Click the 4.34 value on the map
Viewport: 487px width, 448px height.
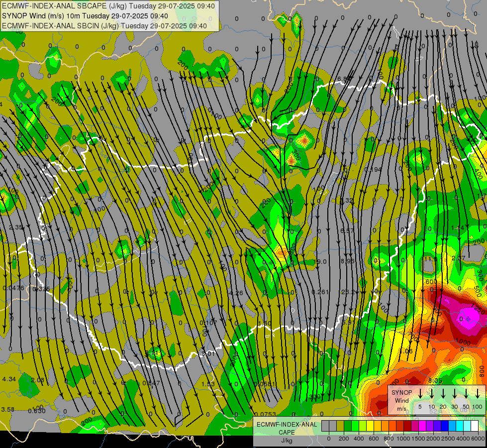tap(8, 379)
